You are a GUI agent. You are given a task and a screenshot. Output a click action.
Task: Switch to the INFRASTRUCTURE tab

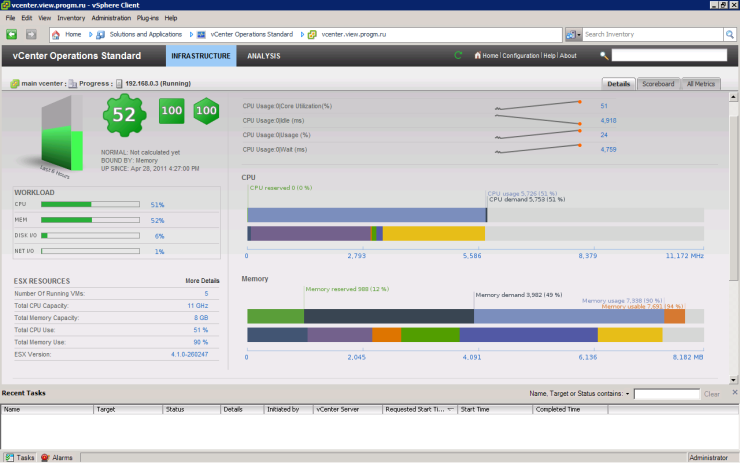201,56
